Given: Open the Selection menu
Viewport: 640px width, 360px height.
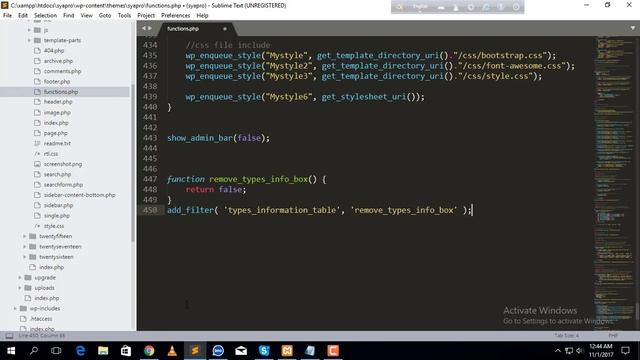Looking at the screenshot, I should coord(45,16).
